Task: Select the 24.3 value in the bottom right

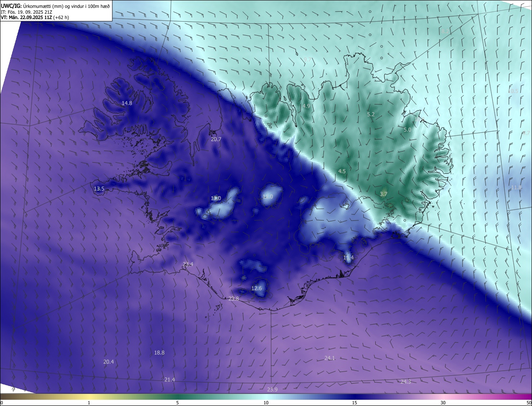Action: (406, 382)
